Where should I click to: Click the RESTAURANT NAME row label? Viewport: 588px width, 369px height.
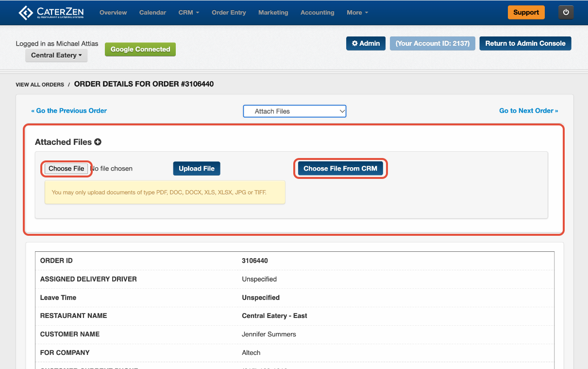pos(74,316)
